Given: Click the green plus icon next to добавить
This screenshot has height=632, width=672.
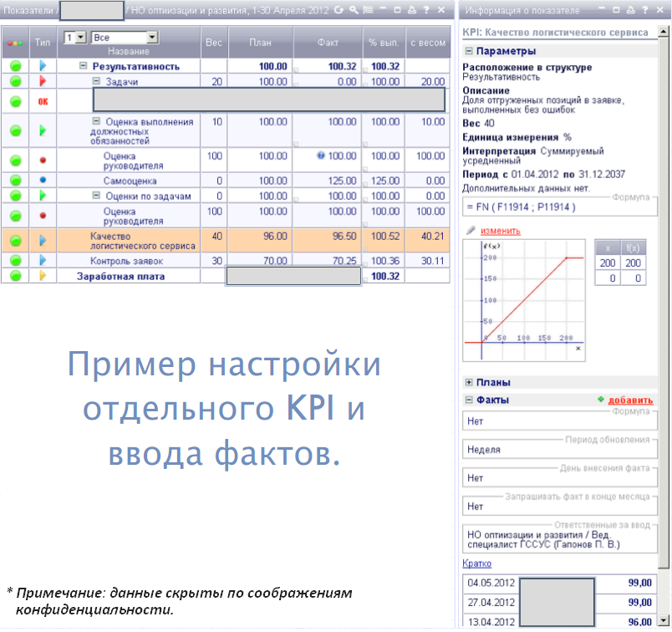Looking at the screenshot, I should (x=600, y=400).
